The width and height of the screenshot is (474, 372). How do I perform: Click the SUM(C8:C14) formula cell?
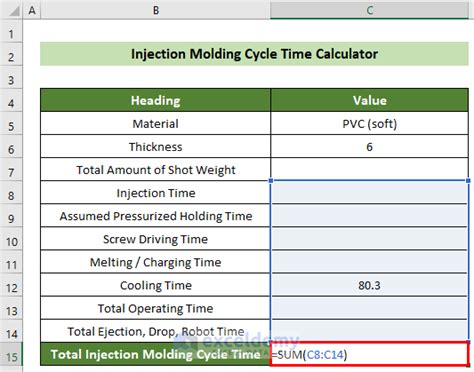pos(369,354)
